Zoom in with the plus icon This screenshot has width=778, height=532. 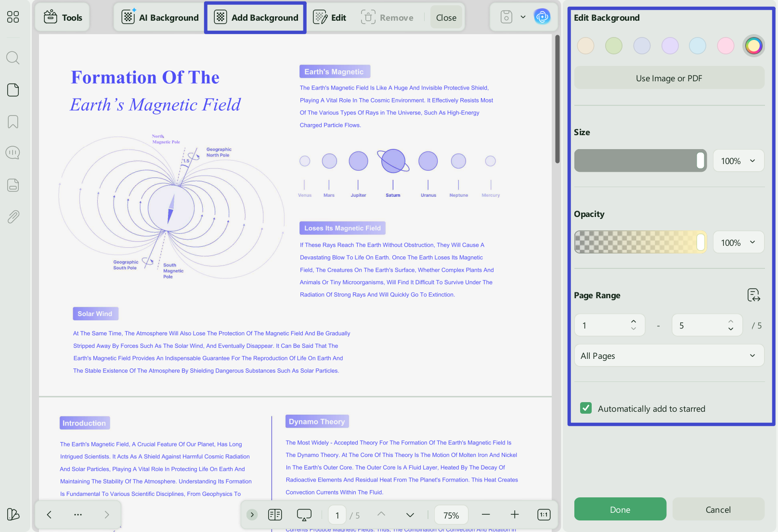515,515
